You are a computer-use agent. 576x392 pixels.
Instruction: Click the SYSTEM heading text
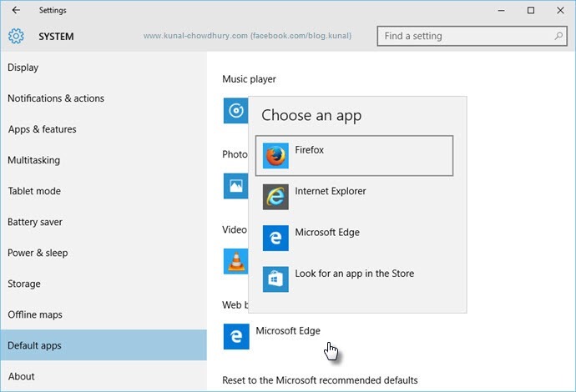click(x=56, y=37)
